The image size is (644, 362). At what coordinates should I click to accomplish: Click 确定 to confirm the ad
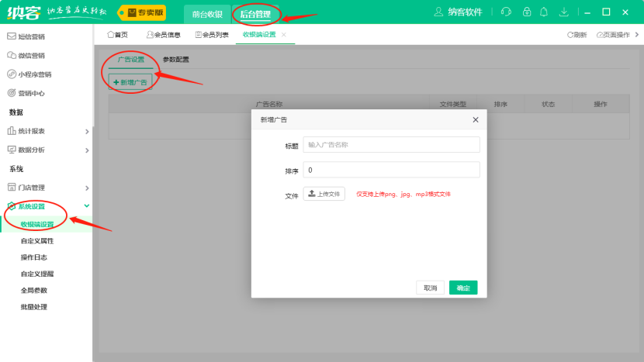pyautogui.click(x=463, y=288)
